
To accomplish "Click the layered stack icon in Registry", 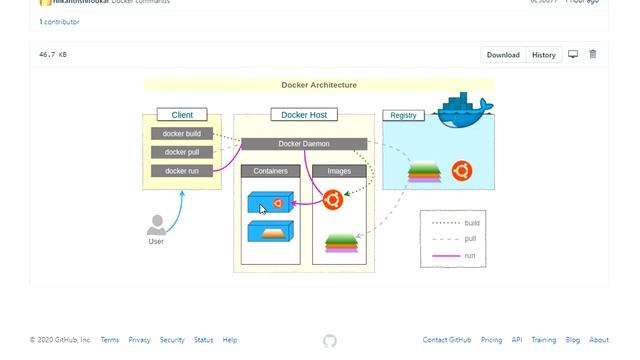I will 424,171.
